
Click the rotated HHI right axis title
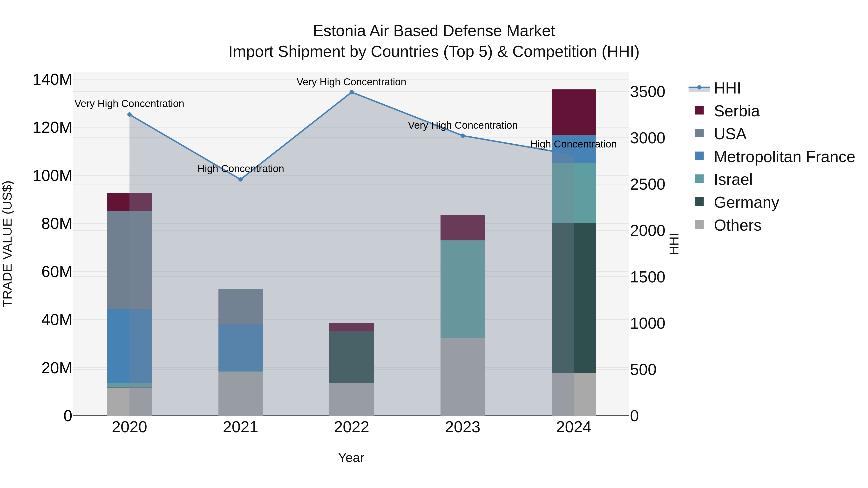coord(674,244)
